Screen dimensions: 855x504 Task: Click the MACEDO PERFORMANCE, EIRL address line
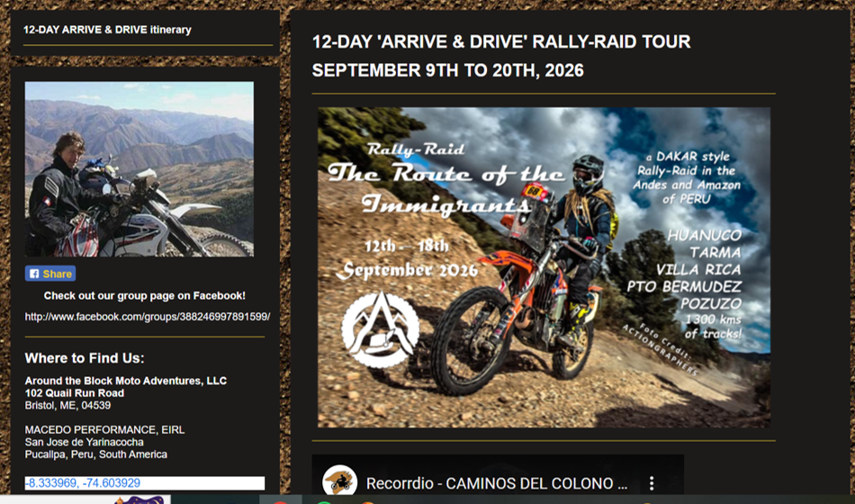pos(104,430)
